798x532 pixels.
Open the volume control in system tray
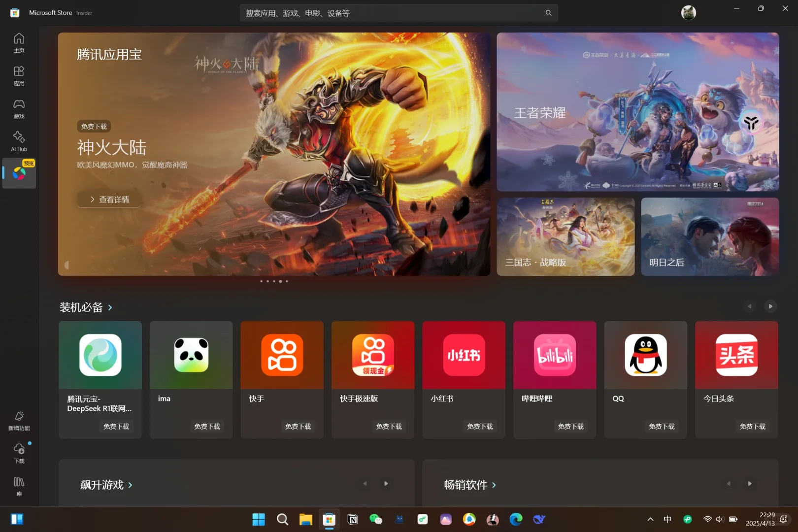[x=719, y=519]
